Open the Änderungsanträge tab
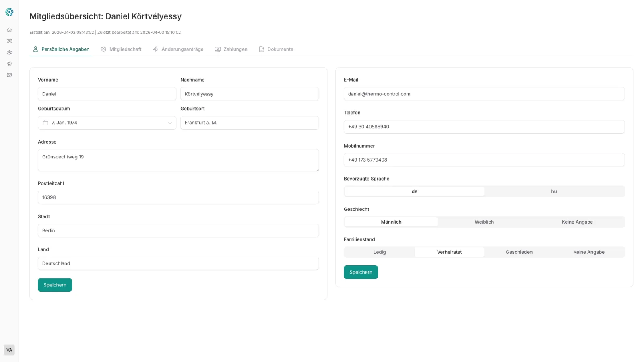Screen dimensions: 644x362 click(x=178, y=49)
